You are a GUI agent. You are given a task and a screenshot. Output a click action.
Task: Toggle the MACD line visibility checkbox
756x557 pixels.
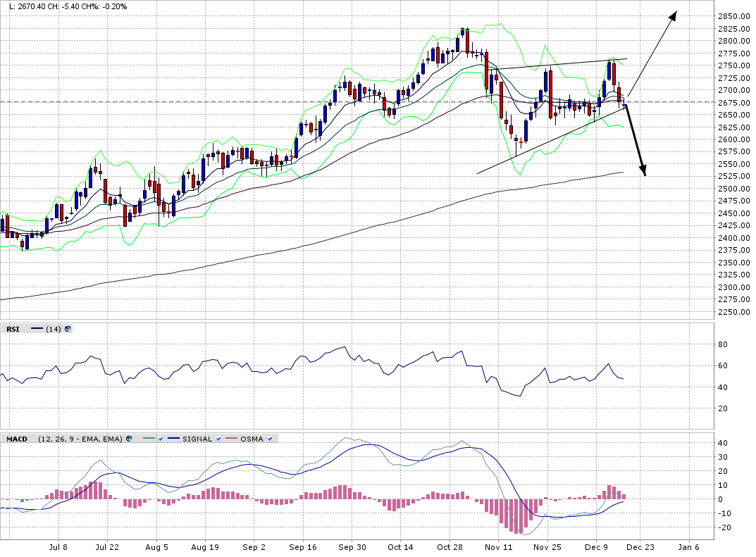(x=161, y=439)
